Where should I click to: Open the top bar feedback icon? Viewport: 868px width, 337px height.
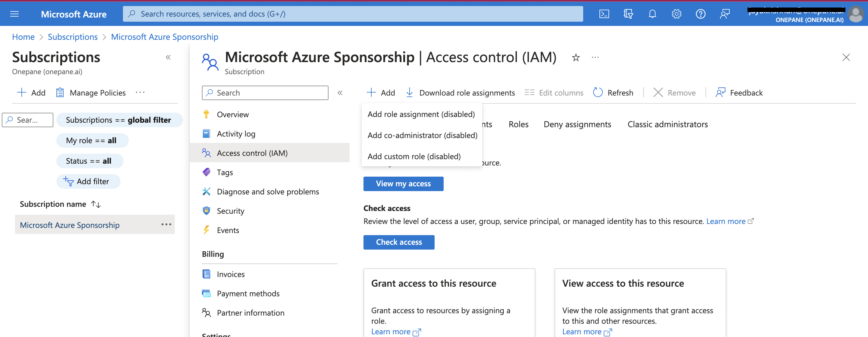pos(725,14)
